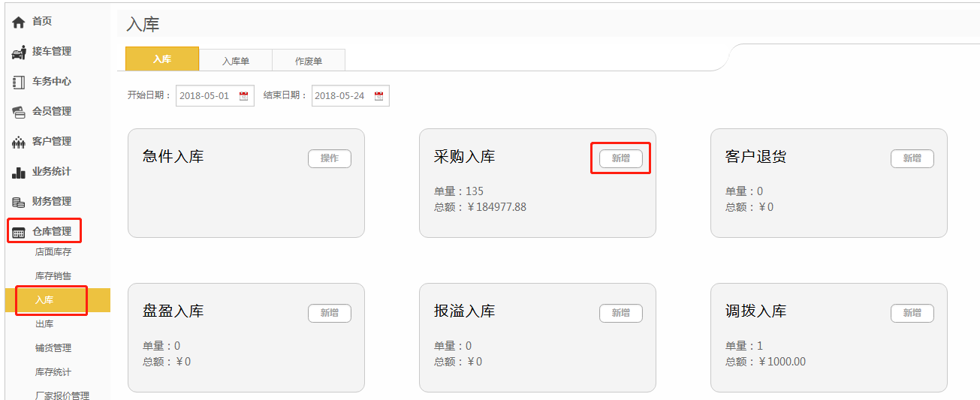Click the start date field showing 2018-05-01
This screenshot has width=980, height=400.
(x=206, y=96)
